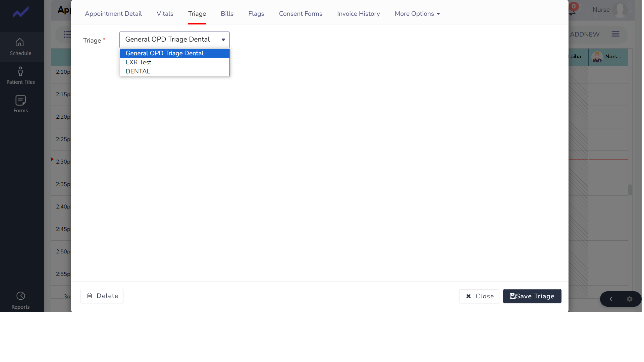Click the Nurse avatar in the calendar header
The image size is (644, 362).
point(597,57)
